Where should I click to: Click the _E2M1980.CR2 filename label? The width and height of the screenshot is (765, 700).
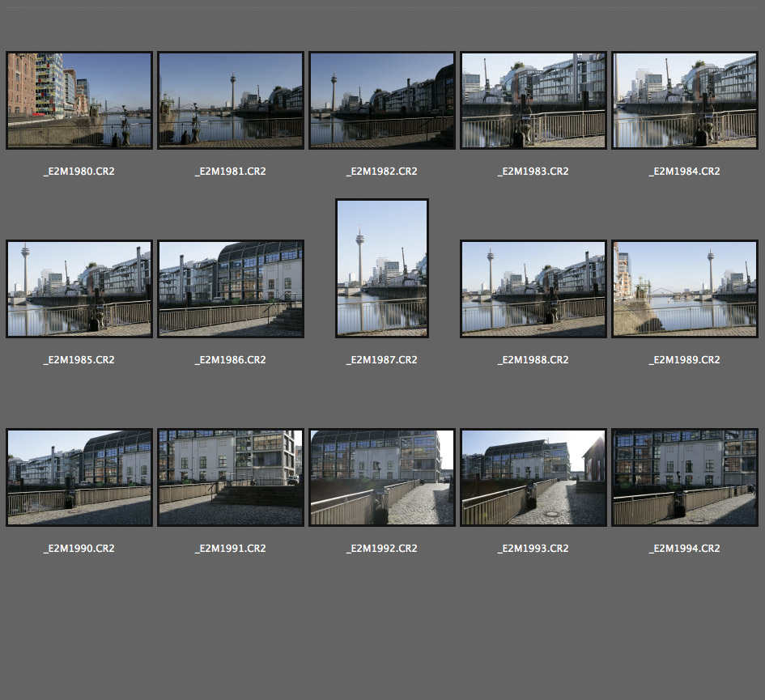point(79,172)
